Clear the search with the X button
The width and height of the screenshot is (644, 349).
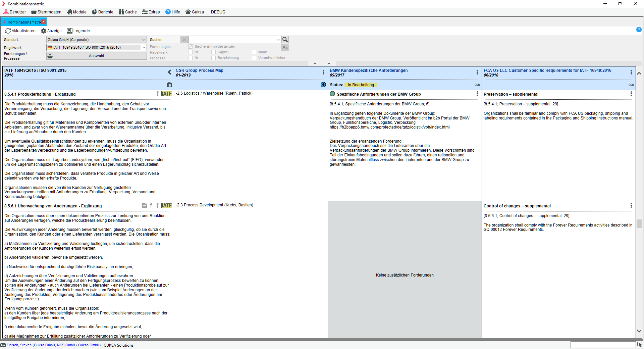184,40
